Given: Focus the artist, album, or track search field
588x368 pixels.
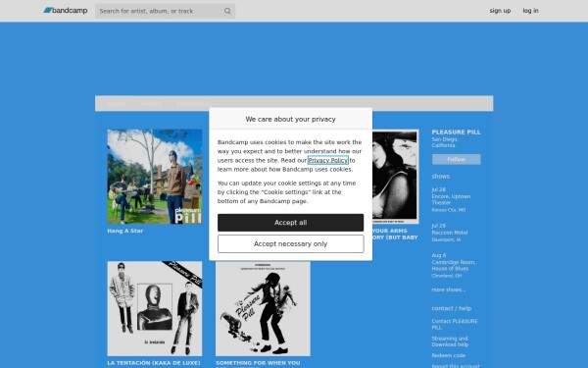Looking at the screenshot, I should coord(165,11).
